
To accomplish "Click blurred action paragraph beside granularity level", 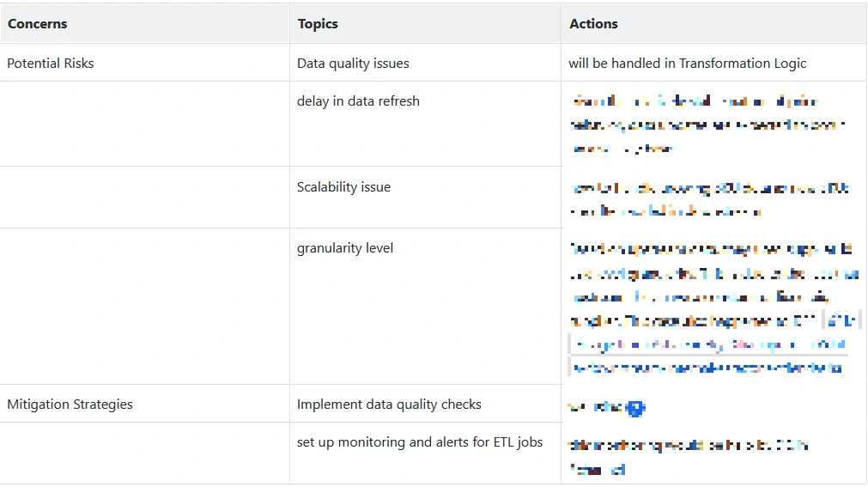I will (x=713, y=283).
